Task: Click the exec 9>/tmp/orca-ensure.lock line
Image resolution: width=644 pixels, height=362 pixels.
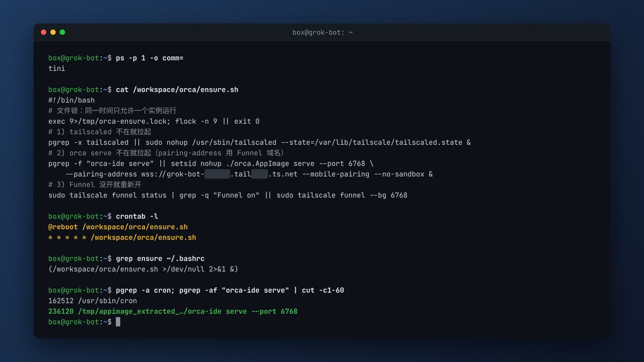Action: pyautogui.click(x=154, y=121)
